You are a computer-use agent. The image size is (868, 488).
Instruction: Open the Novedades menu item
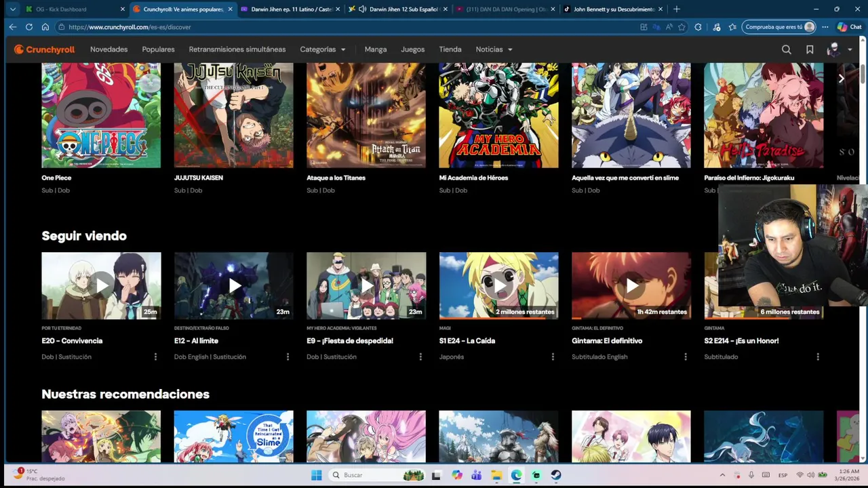[x=108, y=49]
